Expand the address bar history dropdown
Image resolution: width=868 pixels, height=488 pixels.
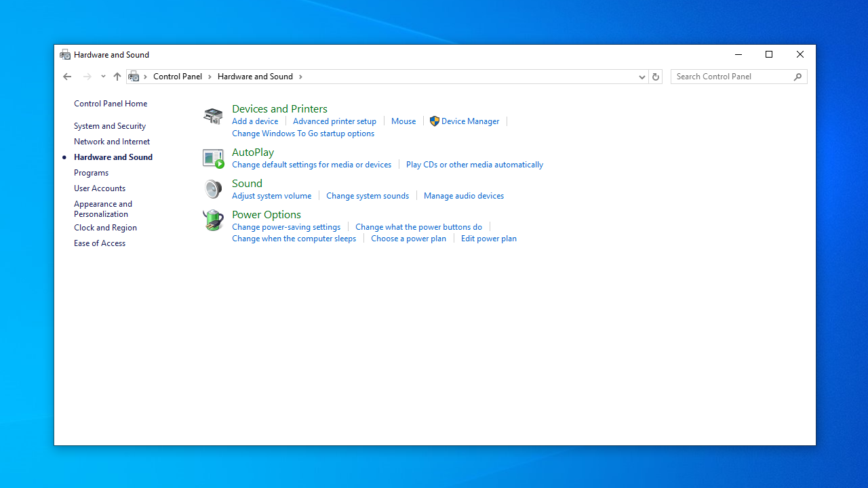click(642, 77)
